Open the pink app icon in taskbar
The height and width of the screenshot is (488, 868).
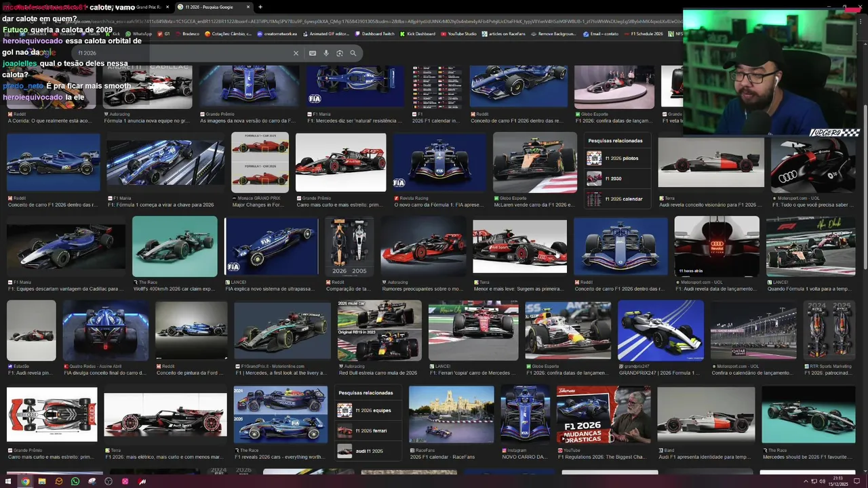(125, 481)
